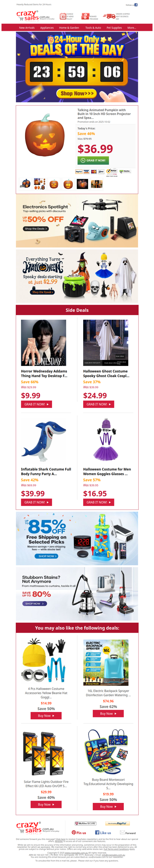Click the reward program icon
Viewport: 154px width, 868px height.
(85, 16)
